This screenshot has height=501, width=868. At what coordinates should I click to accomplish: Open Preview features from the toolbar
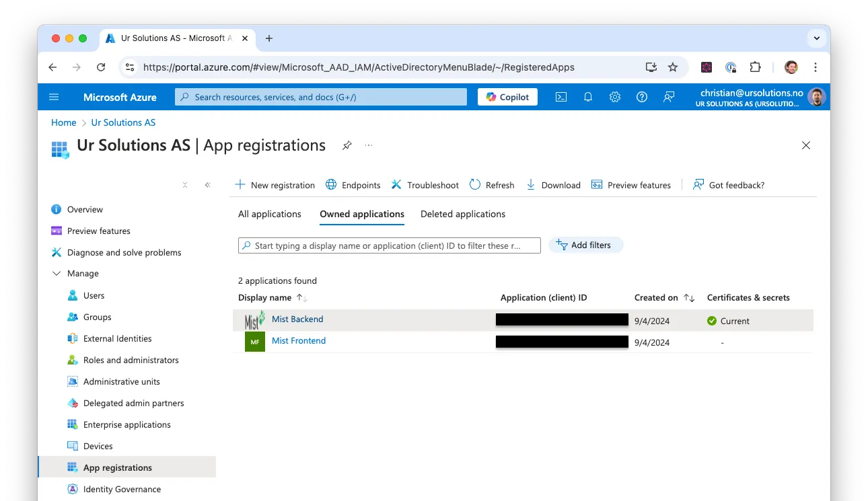630,185
